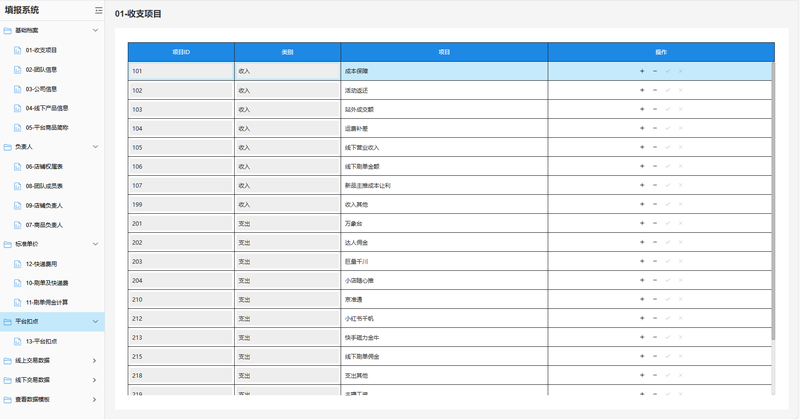
Task: Add a row using plus icon in row 101
Action: (x=642, y=71)
